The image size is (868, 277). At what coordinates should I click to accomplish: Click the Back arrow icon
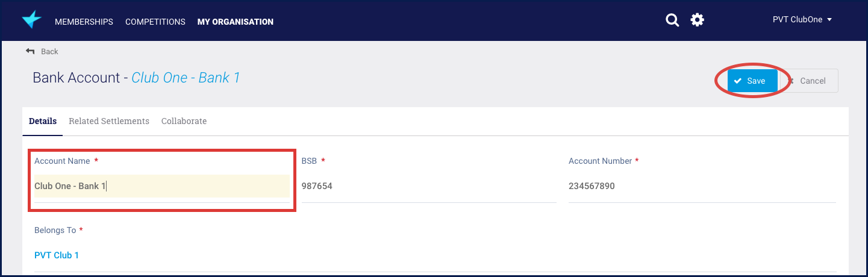coord(30,51)
